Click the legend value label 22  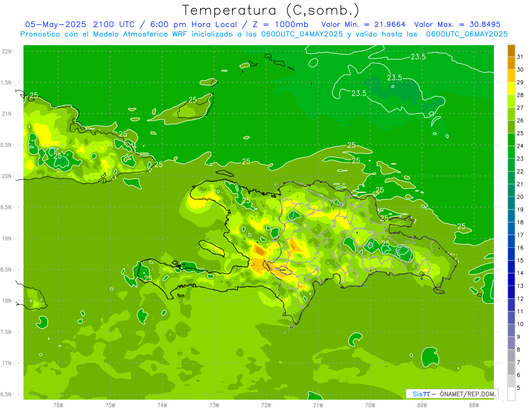520,171
